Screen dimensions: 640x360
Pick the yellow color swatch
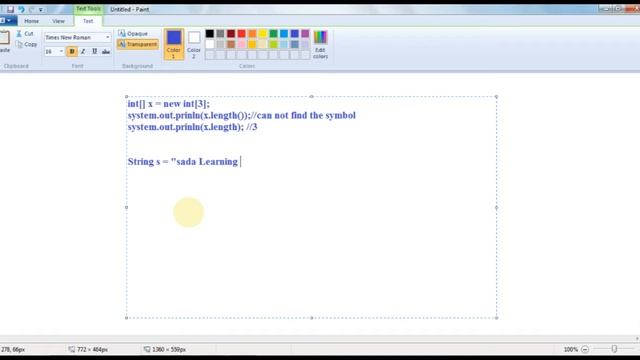coord(263,33)
